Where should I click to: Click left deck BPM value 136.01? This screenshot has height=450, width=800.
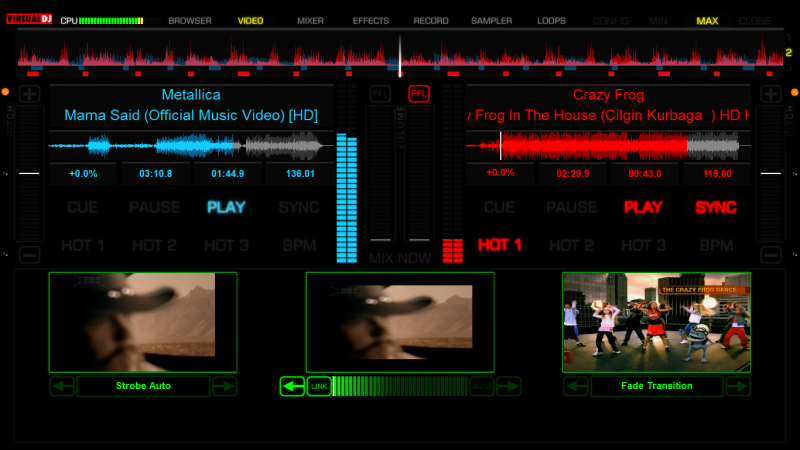(x=300, y=174)
